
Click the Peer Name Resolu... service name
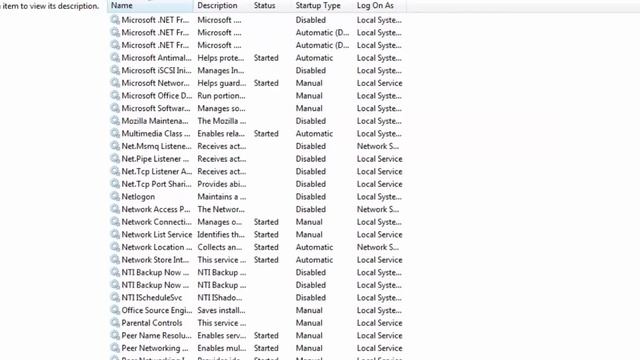click(156, 336)
